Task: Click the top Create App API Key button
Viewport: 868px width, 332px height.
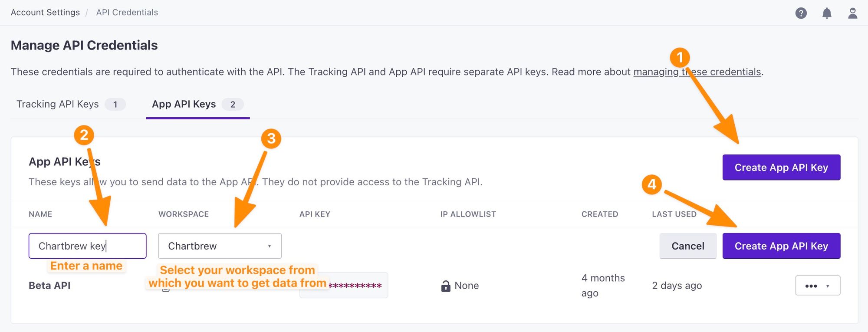Action: click(781, 167)
